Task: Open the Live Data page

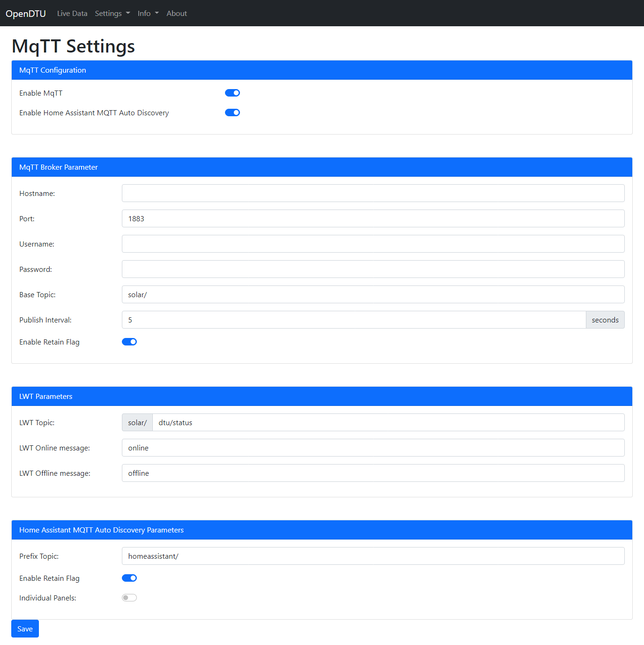Action: (72, 14)
